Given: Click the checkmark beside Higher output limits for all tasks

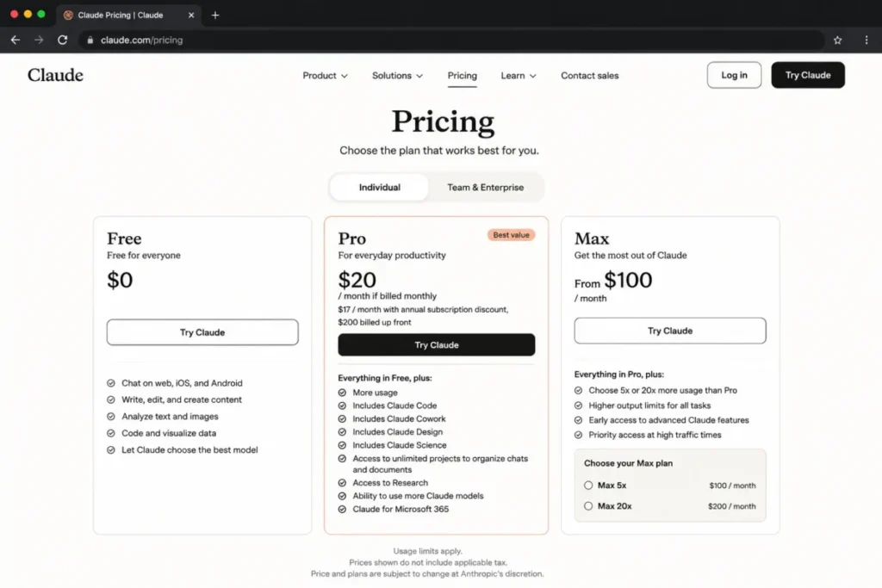Looking at the screenshot, I should [x=578, y=405].
